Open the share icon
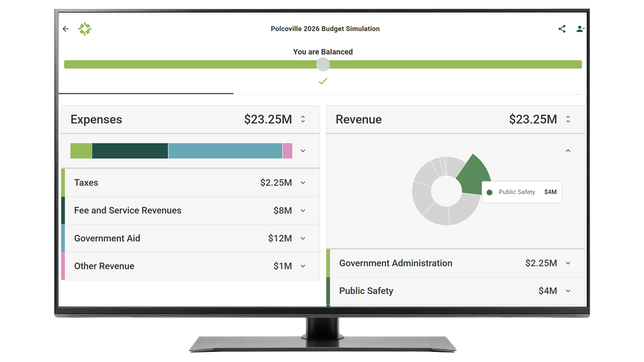 tap(562, 29)
